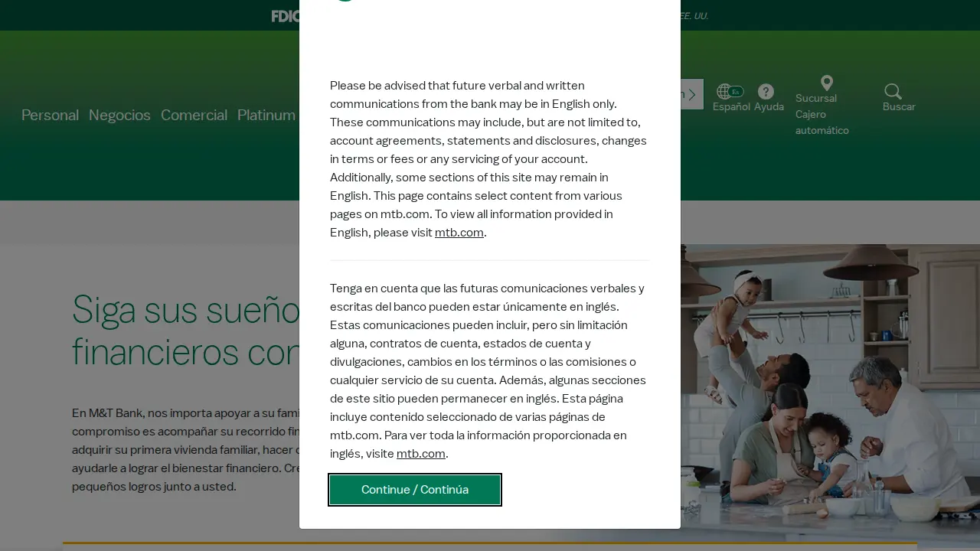Open the mtb.com link in English paragraph
980x551 pixels.
[459, 233]
